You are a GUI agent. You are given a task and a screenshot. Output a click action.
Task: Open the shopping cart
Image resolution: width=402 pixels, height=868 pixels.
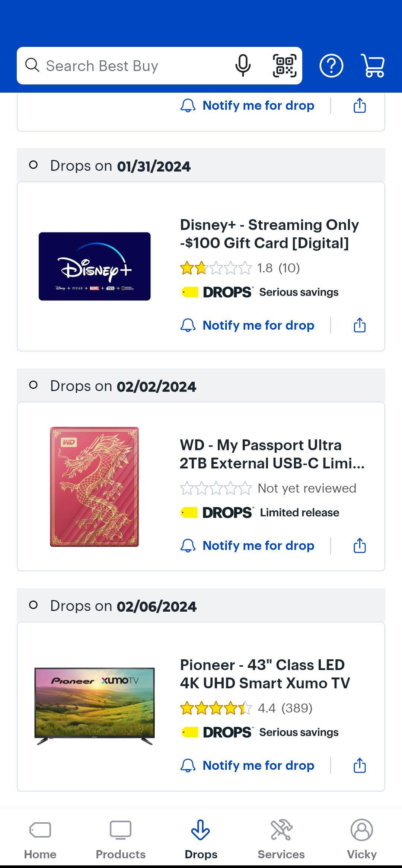(x=373, y=66)
